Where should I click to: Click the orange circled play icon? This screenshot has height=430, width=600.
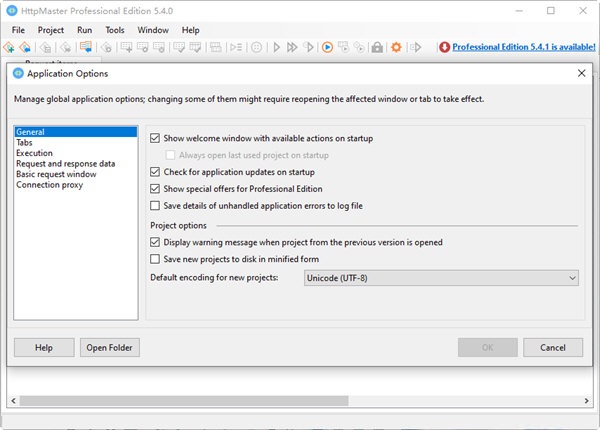tap(326, 47)
